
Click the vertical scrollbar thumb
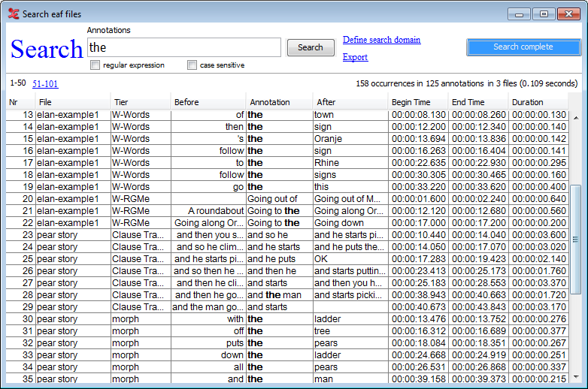[575, 240]
